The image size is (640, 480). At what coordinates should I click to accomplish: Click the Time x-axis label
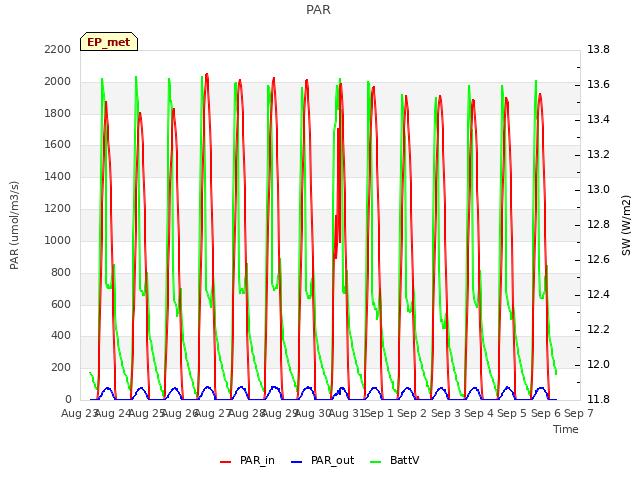pyautogui.click(x=566, y=429)
